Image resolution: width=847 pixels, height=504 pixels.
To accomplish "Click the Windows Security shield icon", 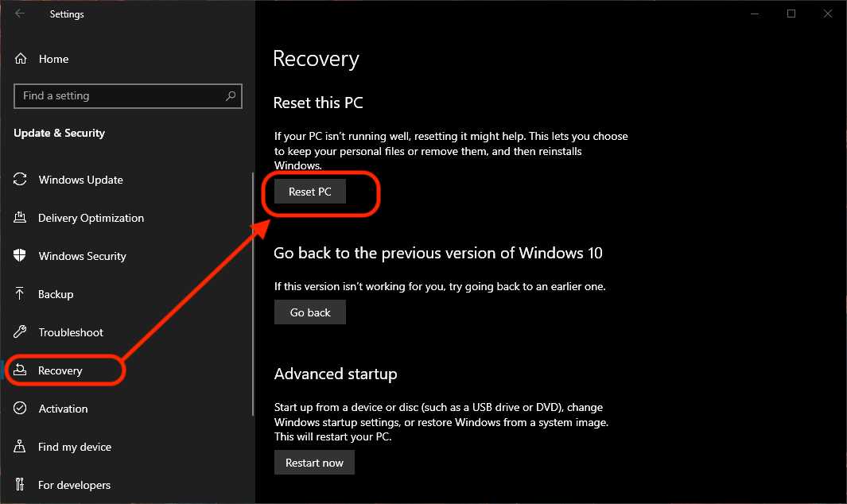I will (x=21, y=256).
